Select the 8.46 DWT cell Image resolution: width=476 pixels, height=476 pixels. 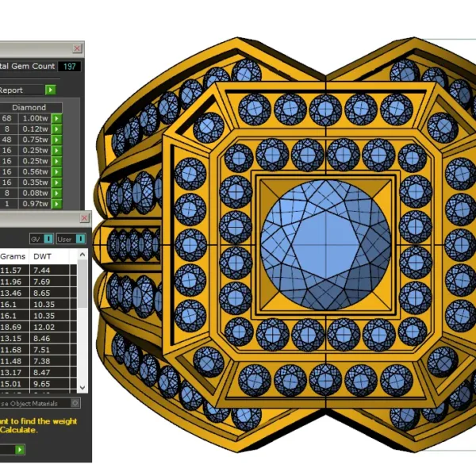pyautogui.click(x=50, y=339)
